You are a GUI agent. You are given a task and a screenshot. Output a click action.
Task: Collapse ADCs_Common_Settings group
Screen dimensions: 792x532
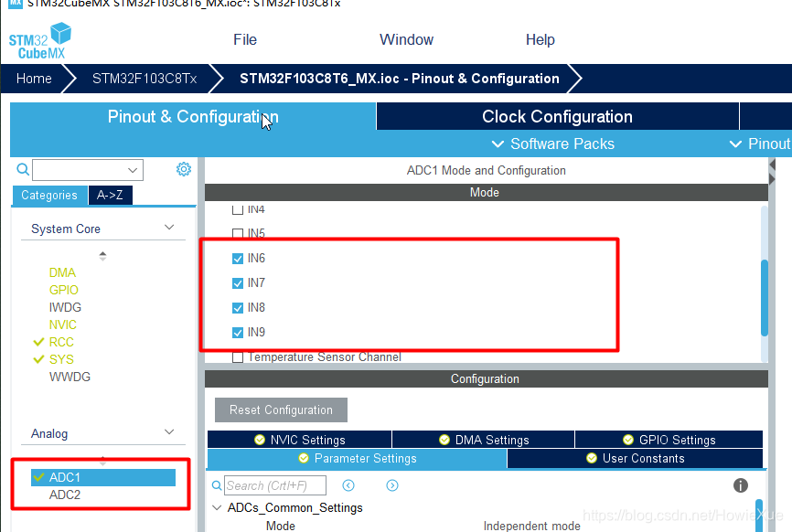tap(217, 507)
